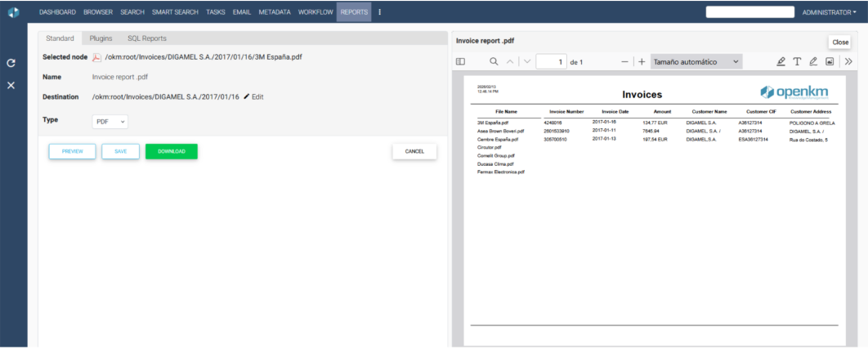868x349 pixels.
Task: Click the X icon in the left sidebar
Action: point(11,86)
